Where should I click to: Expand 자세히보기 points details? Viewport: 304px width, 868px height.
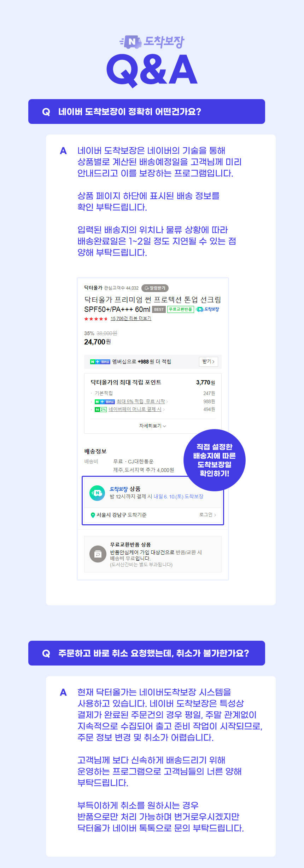click(x=153, y=426)
